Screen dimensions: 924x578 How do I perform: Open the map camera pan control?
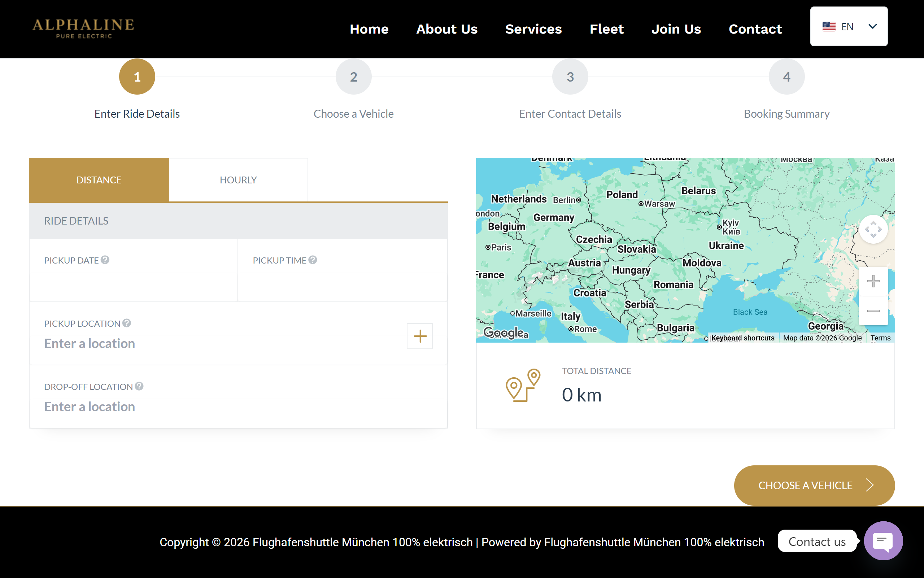click(x=873, y=229)
